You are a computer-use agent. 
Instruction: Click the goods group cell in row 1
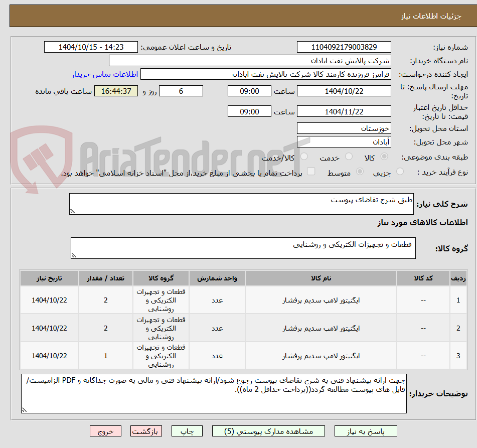161,300
